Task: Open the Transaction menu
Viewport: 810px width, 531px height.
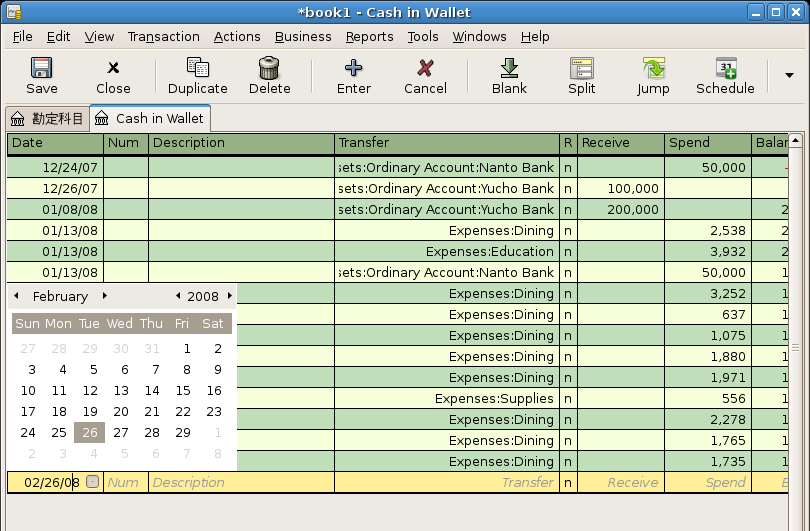Action: click(163, 36)
